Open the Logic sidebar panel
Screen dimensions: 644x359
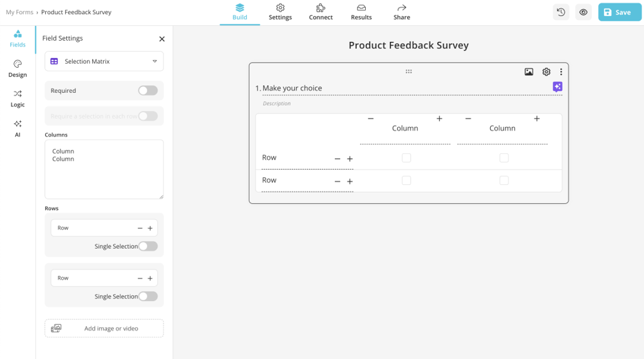point(17,99)
